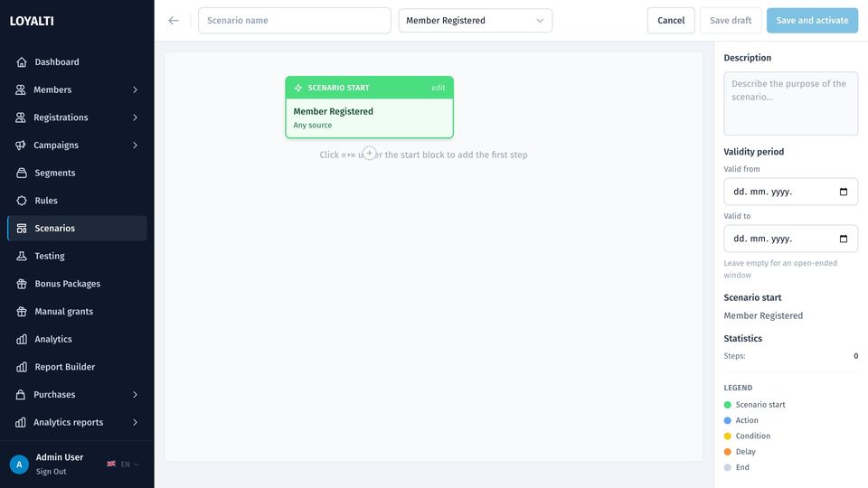Click the Admin User avatar

point(19,465)
